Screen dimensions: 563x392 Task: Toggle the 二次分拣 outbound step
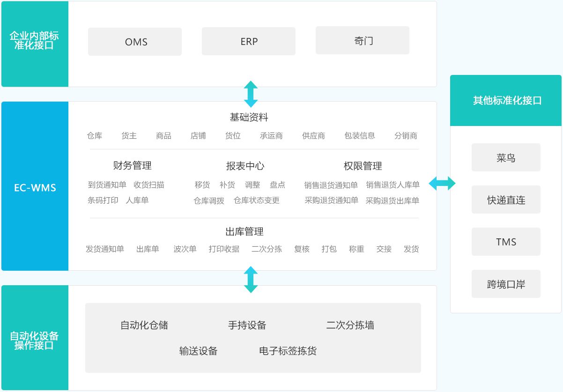click(267, 249)
